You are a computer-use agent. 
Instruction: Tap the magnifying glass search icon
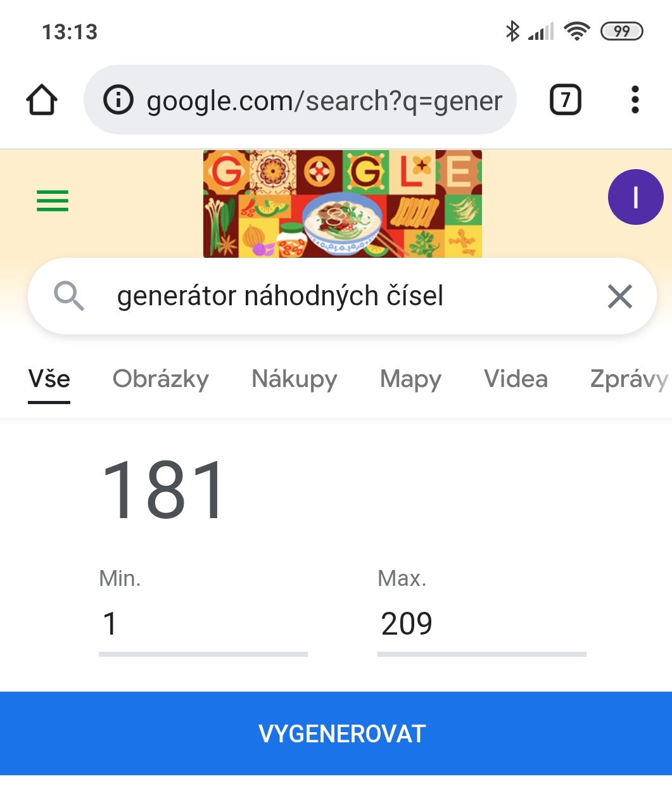tap(68, 296)
